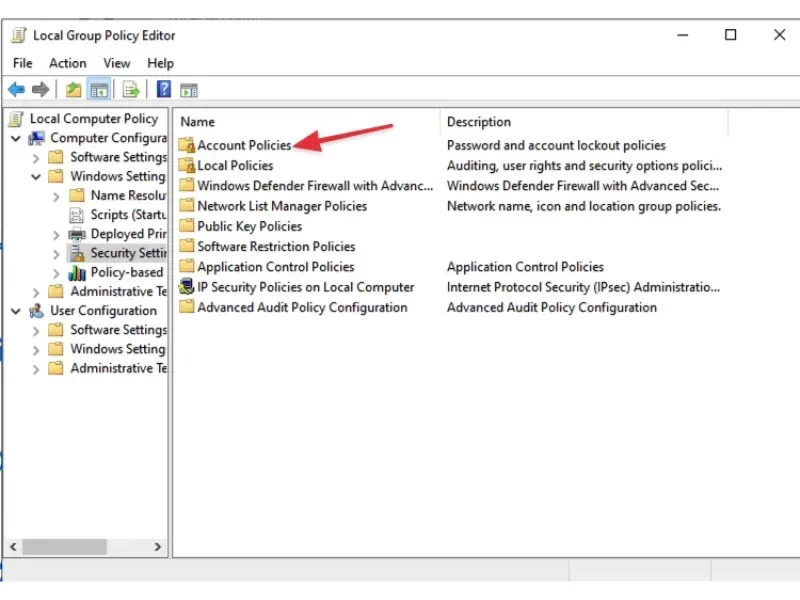The width and height of the screenshot is (800, 600).
Task: Click the Application Control Policies folder icon
Action: coord(187,266)
